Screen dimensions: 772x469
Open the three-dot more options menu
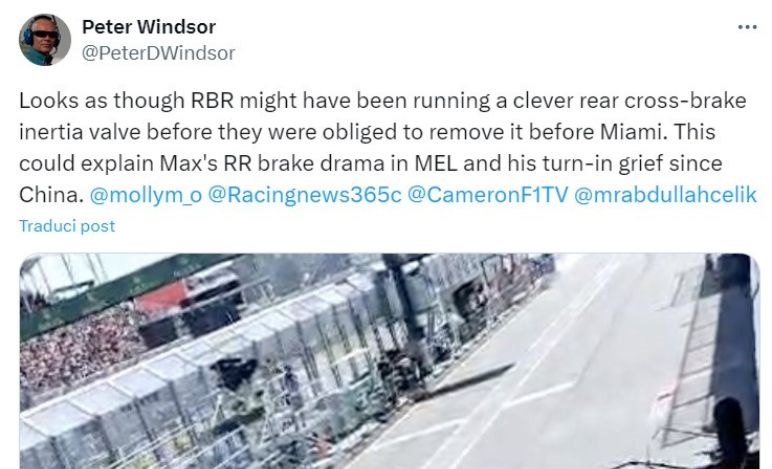click(x=747, y=27)
